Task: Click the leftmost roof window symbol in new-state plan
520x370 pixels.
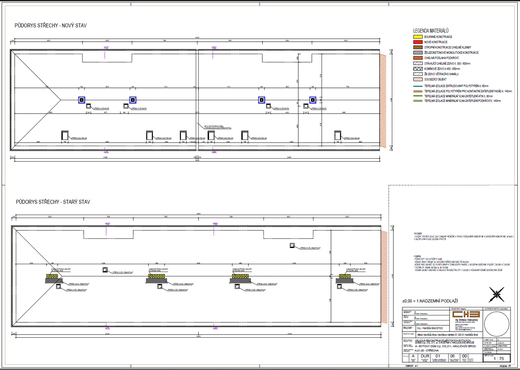Action: point(65,135)
